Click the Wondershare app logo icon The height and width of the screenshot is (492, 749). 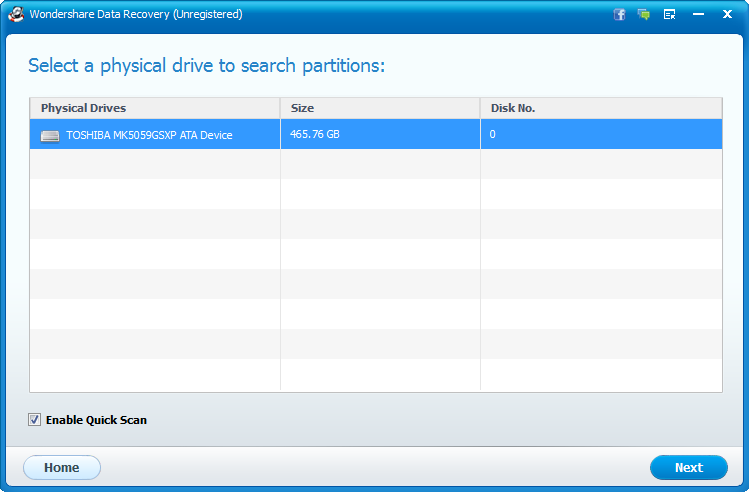(x=16, y=15)
